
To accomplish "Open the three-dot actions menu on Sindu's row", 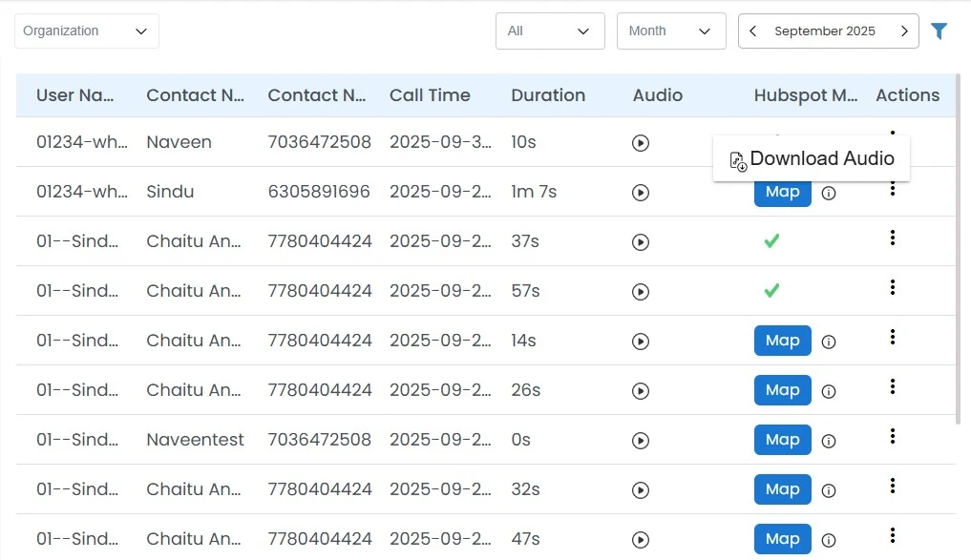I will tap(893, 188).
